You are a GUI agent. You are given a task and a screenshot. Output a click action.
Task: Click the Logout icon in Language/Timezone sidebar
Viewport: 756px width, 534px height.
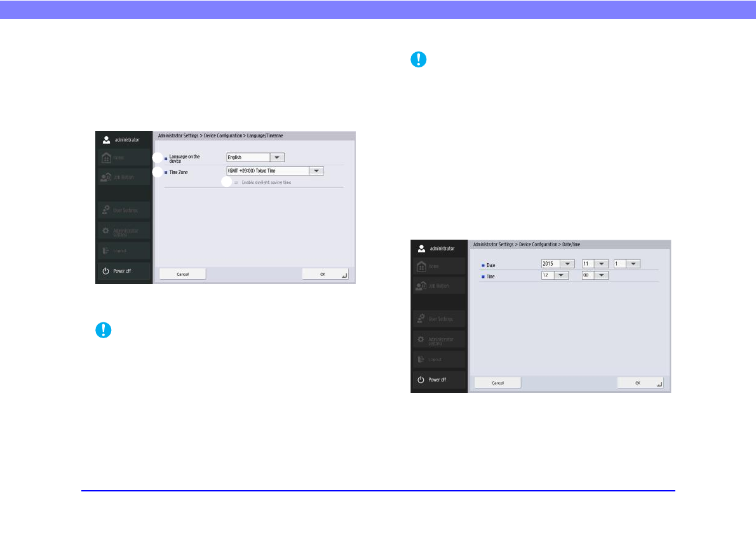[x=107, y=250]
